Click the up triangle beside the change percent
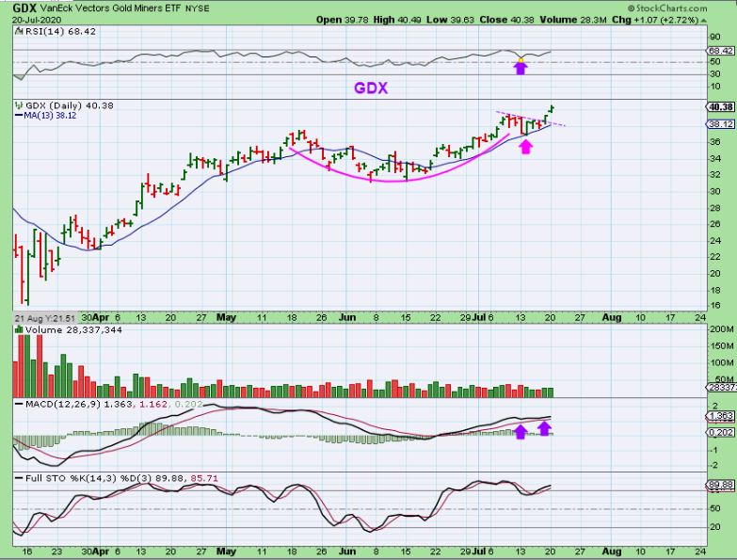Screen dimensions: 737x560 pos(704,20)
